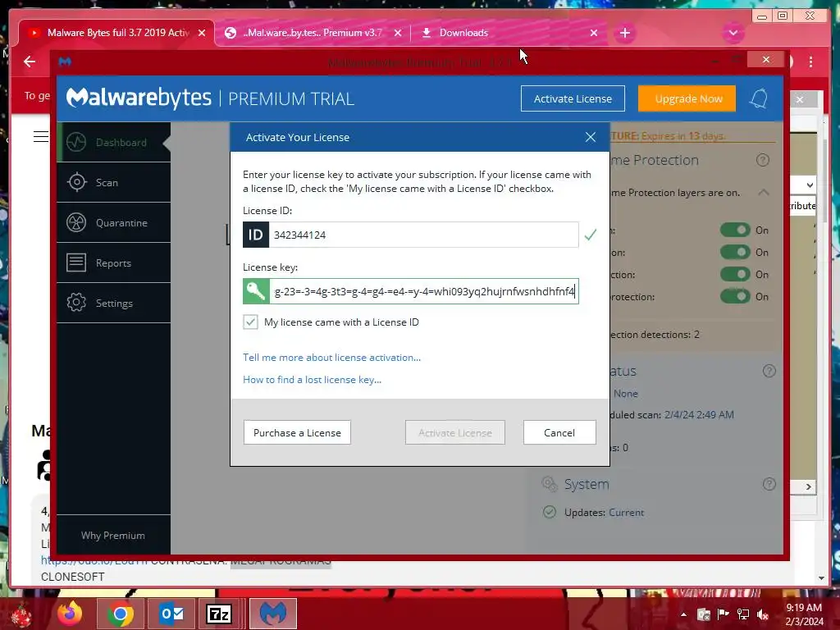Click the grayed Activate License dialog button
Viewport: 840px width, 630px height.
tap(454, 432)
